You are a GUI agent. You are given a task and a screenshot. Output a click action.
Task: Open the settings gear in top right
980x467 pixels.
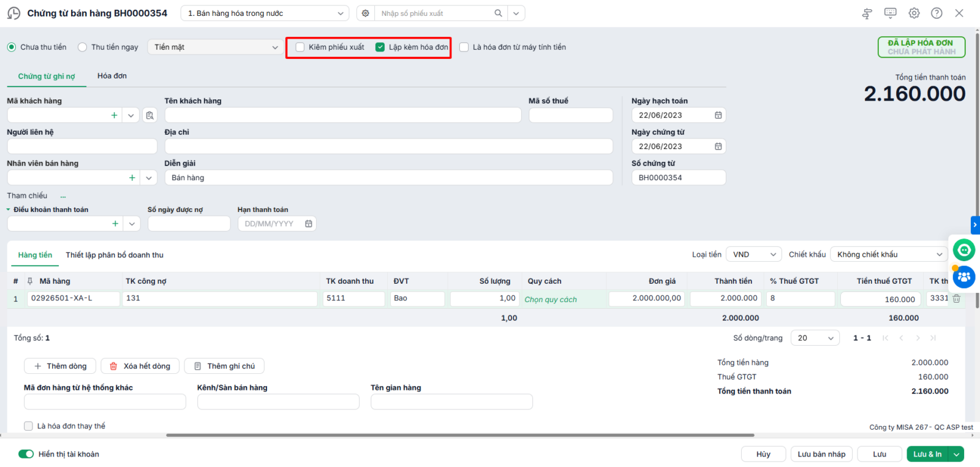pos(914,13)
